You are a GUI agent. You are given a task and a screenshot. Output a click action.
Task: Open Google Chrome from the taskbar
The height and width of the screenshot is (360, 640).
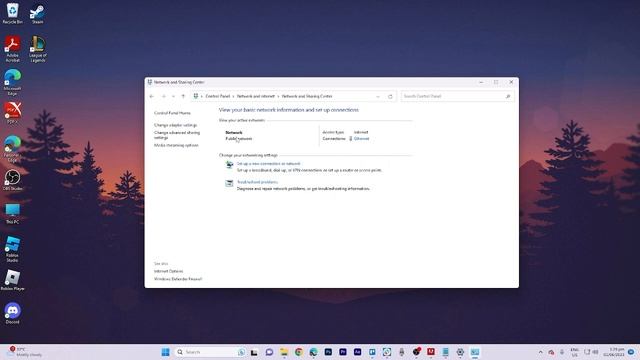coord(299,352)
